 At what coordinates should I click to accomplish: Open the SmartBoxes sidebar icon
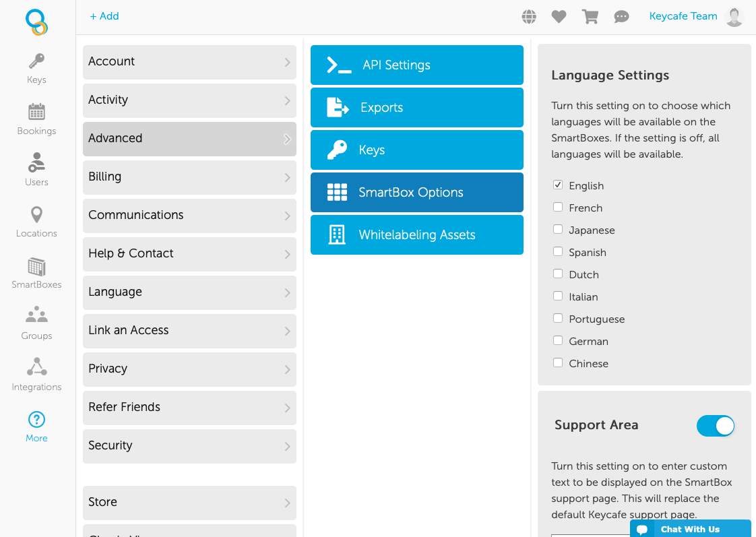click(36, 267)
